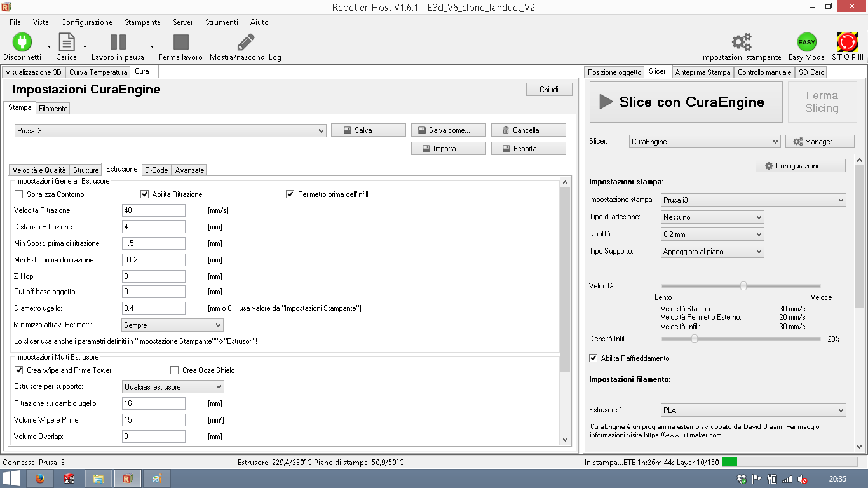Open the Strumenti menu
Image resolution: width=868 pixels, height=488 pixels.
pos(222,22)
